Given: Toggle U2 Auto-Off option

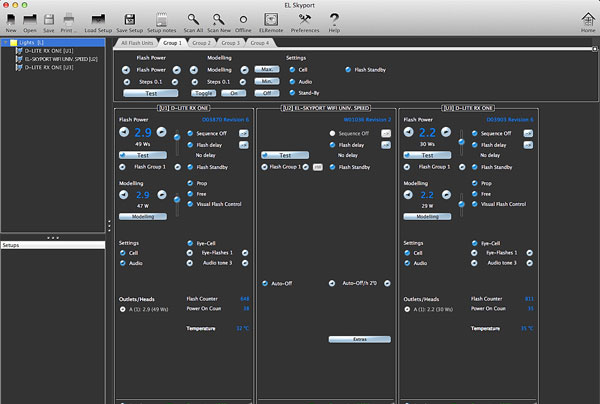Looking at the screenshot, I should (265, 283).
